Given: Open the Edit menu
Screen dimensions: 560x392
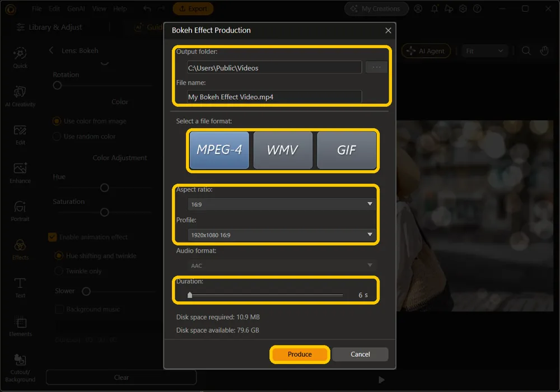Looking at the screenshot, I should click(x=54, y=8).
